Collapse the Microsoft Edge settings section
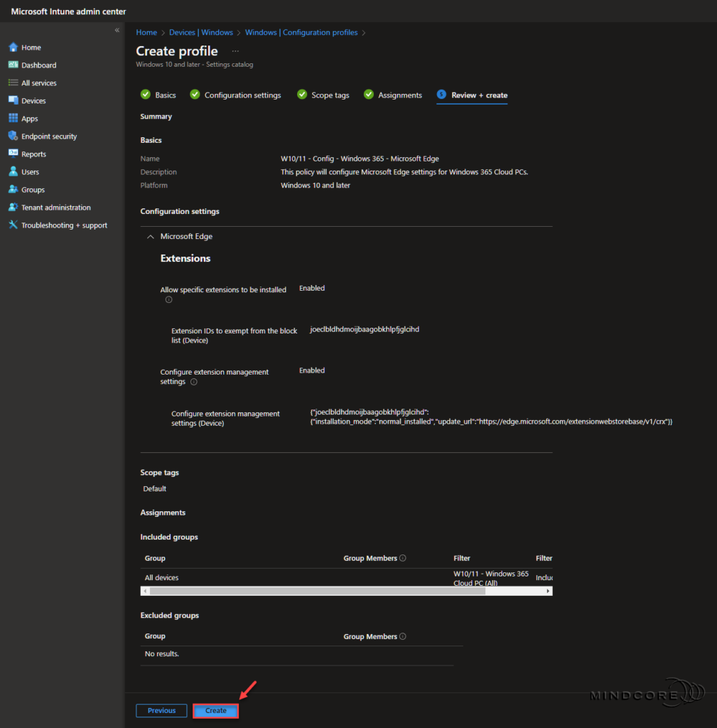 pos(150,236)
